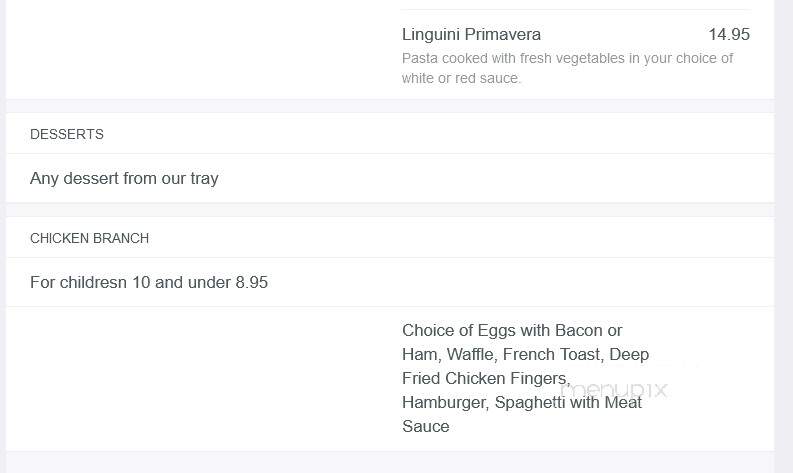Click empty space right of 'Any dessert from our tray'
Image resolution: width=793 pixels, height=473 pixels.
[x=496, y=178]
